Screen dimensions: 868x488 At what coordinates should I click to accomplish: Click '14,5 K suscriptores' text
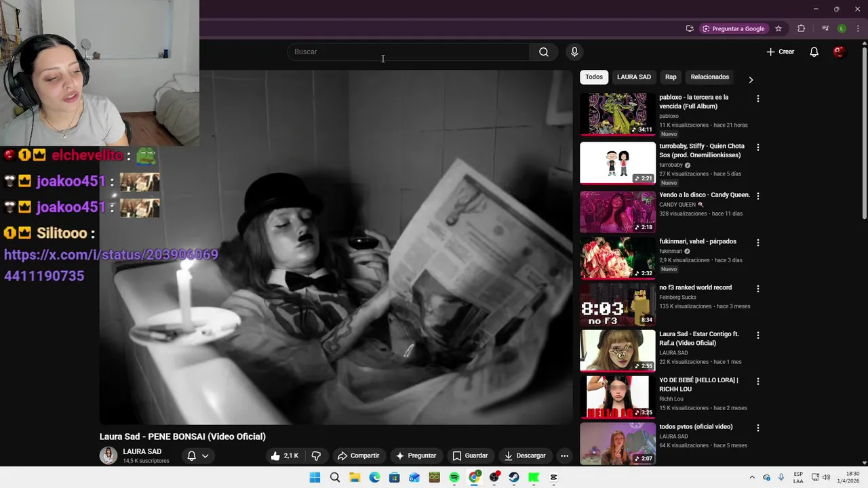146,461
